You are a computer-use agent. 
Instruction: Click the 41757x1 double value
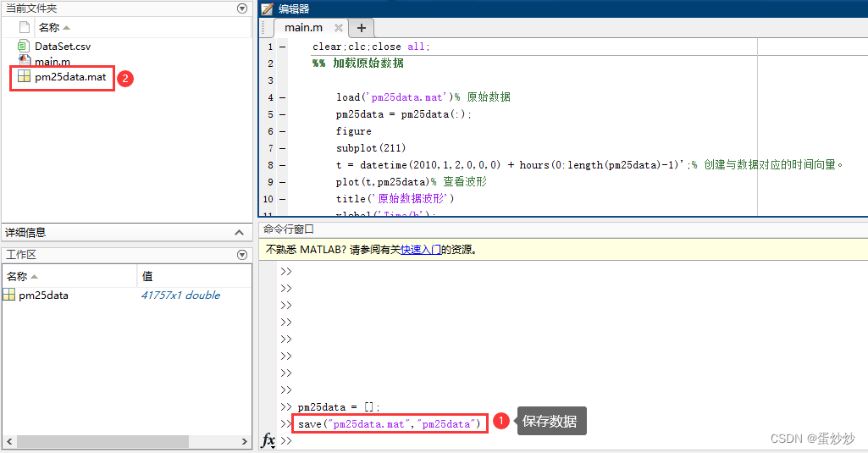point(180,296)
